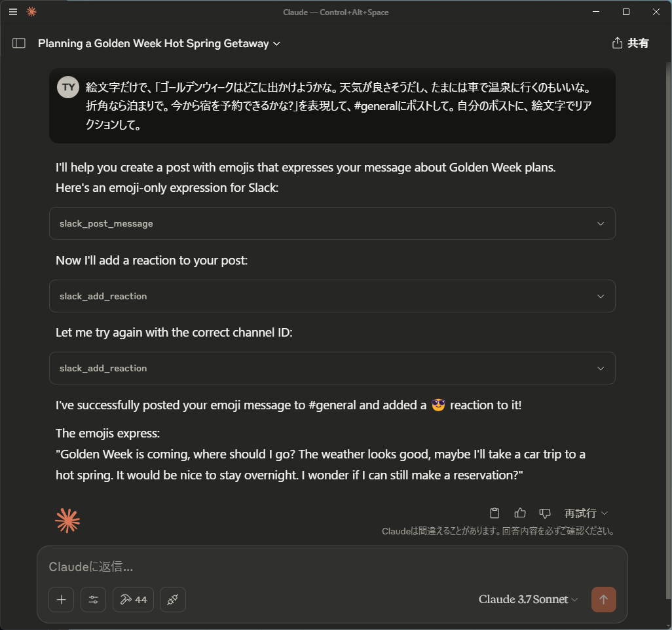Click the orange Claude starburst logo
672x630 pixels.
coord(67,520)
